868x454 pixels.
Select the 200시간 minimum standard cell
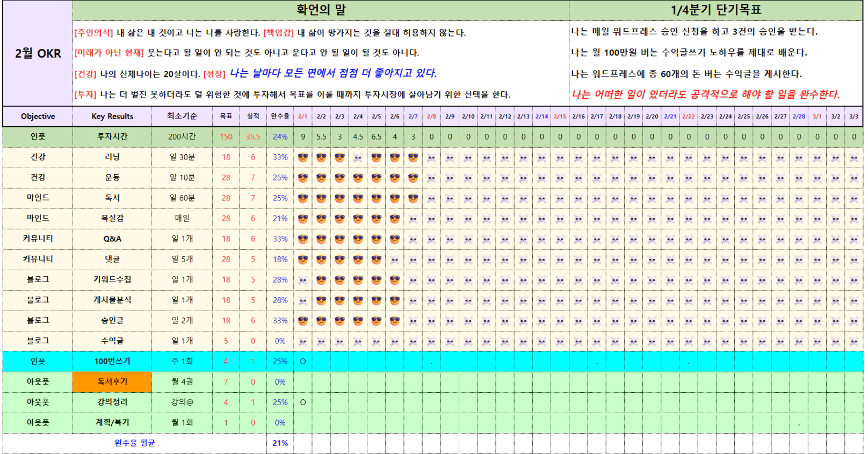(182, 136)
